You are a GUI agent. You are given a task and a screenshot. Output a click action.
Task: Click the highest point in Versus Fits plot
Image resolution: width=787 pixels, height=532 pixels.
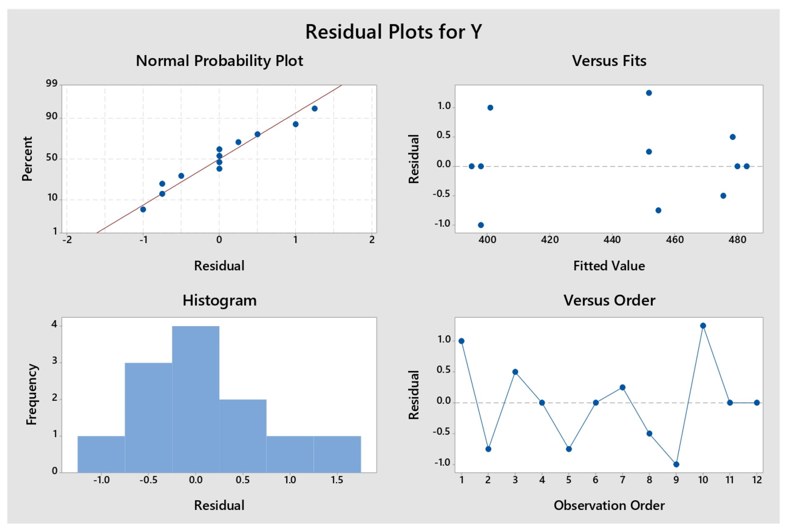[649, 93]
